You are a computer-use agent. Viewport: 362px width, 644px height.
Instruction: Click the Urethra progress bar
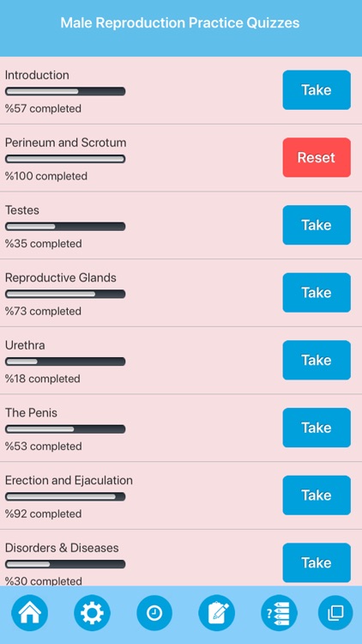(x=65, y=361)
